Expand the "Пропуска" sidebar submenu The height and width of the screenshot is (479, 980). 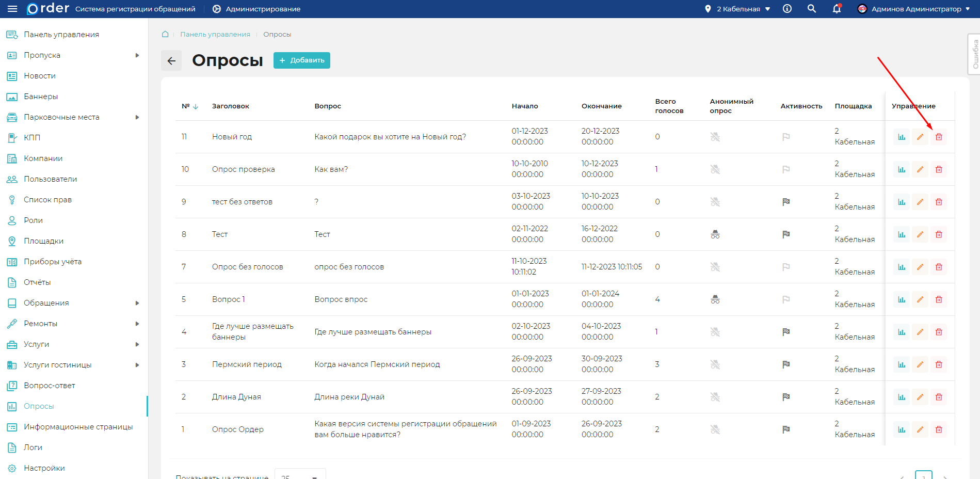point(137,55)
